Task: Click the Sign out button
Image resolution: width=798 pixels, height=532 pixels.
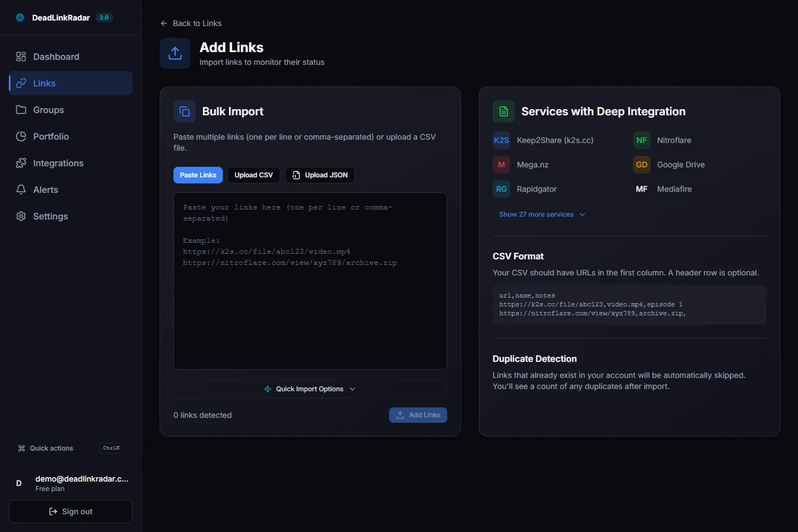Action: coord(71,511)
